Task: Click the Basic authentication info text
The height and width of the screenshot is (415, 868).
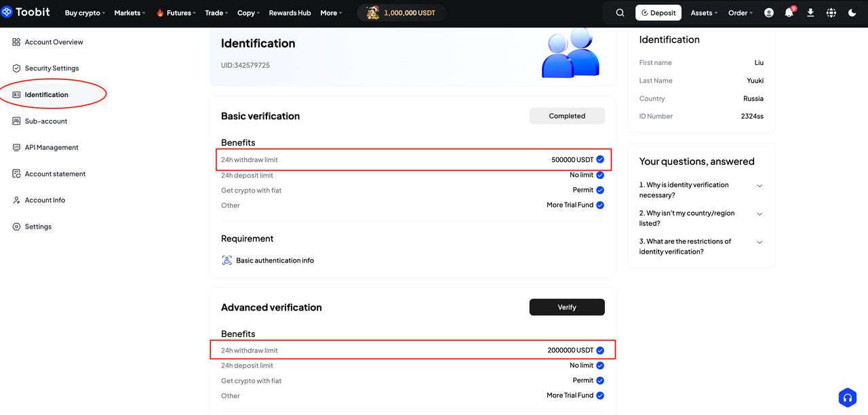Action: tap(275, 260)
